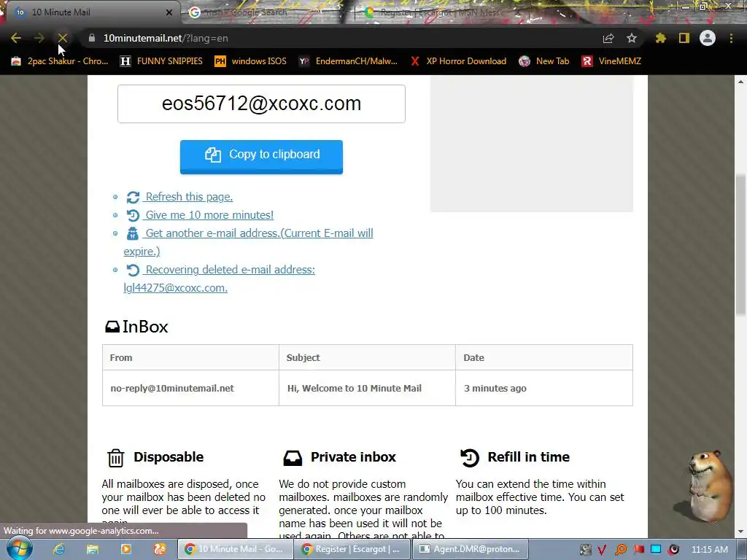Close the 10 Minute Mail tab
This screenshot has height=560, width=747.
coord(169,12)
